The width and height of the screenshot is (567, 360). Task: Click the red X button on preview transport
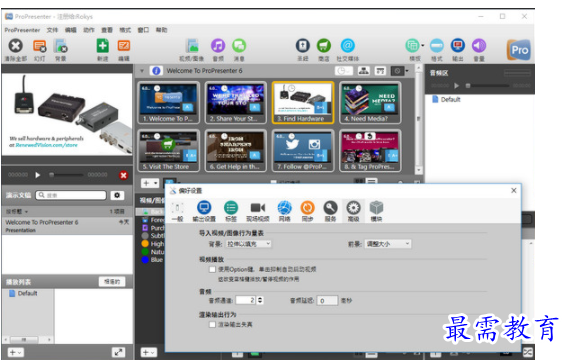[x=124, y=175]
